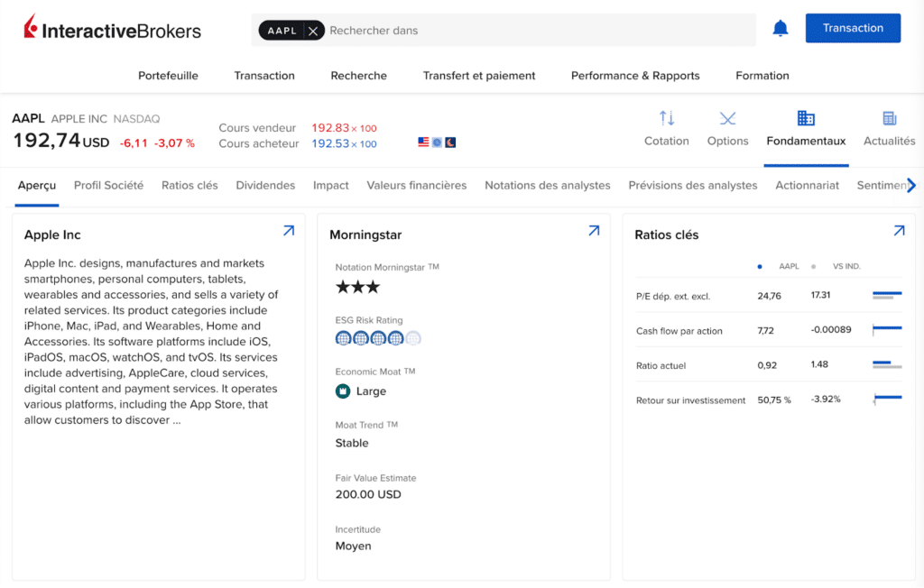Select the Fondamentaux building icon
The height and width of the screenshot is (588, 924).
tap(806, 118)
